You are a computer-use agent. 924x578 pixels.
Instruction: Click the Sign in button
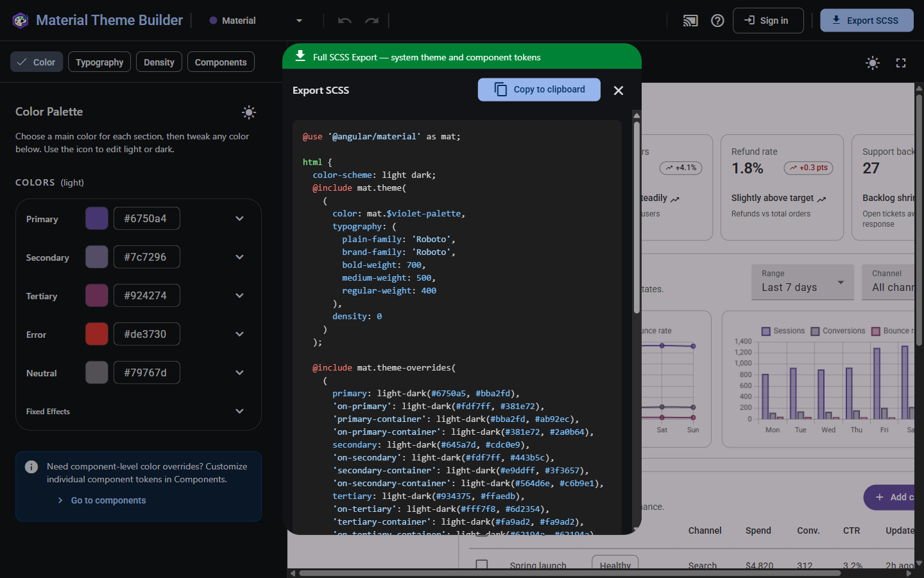pos(768,21)
